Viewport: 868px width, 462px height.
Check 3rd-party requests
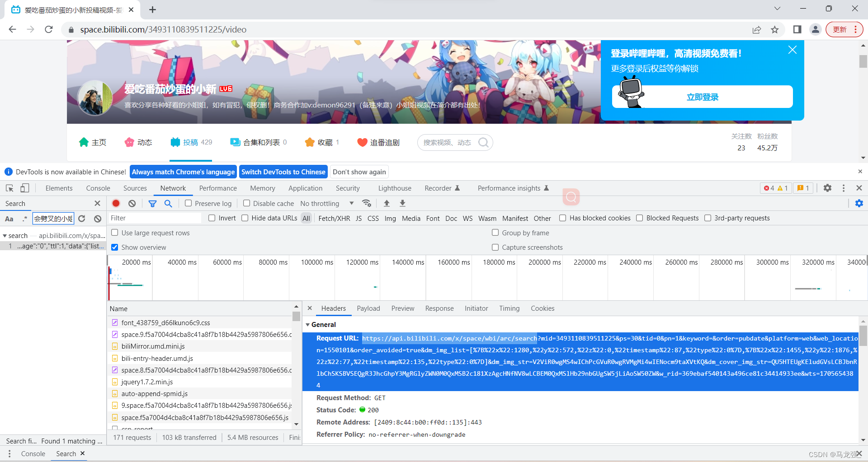[x=708, y=218]
